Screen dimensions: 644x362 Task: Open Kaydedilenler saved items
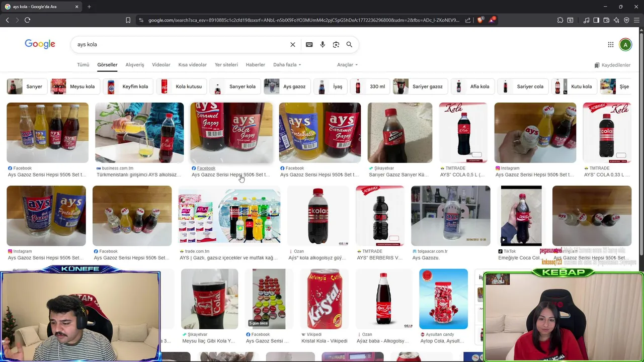click(x=612, y=65)
